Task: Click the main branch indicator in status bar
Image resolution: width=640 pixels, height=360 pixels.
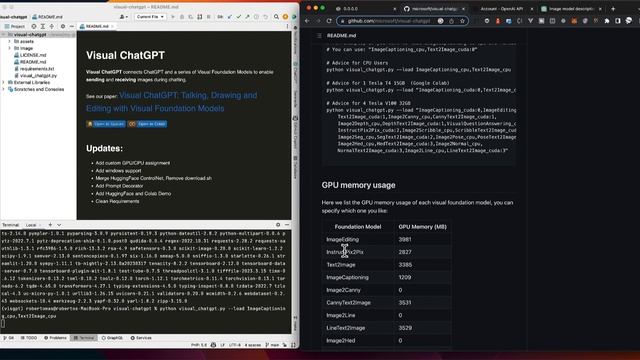Action: pos(272,345)
